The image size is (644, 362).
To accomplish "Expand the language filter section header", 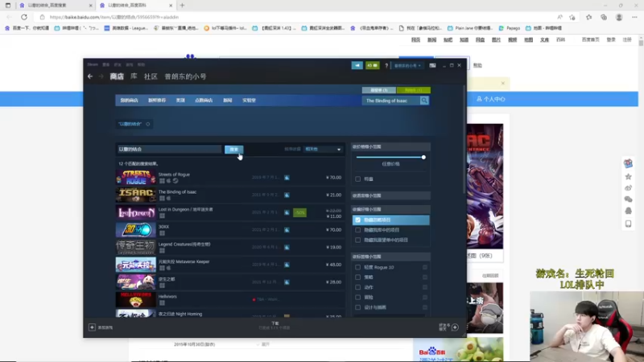I will (x=390, y=195).
